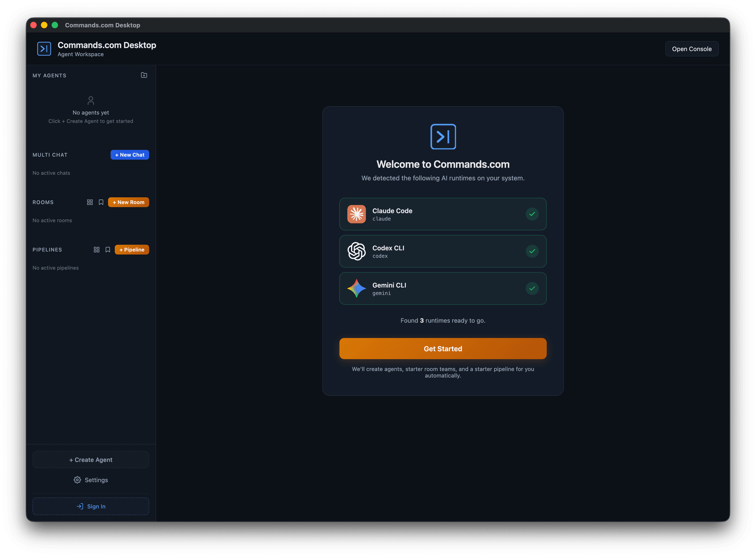Click the MULTI CHAT section label
Viewport: 756px width, 556px height.
point(50,155)
